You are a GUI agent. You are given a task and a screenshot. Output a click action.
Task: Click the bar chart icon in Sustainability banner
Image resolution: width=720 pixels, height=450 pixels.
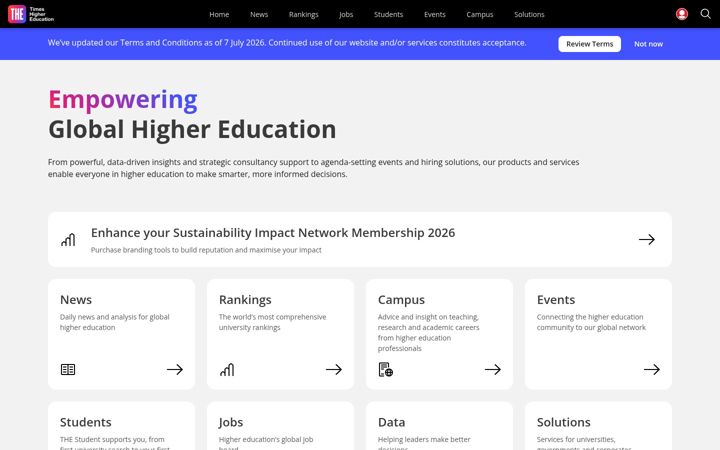pos(68,239)
